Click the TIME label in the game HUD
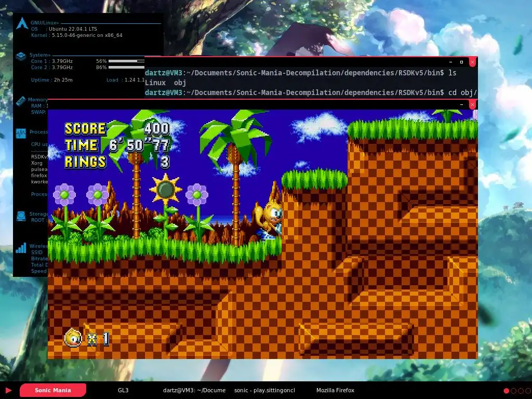 pos(82,145)
